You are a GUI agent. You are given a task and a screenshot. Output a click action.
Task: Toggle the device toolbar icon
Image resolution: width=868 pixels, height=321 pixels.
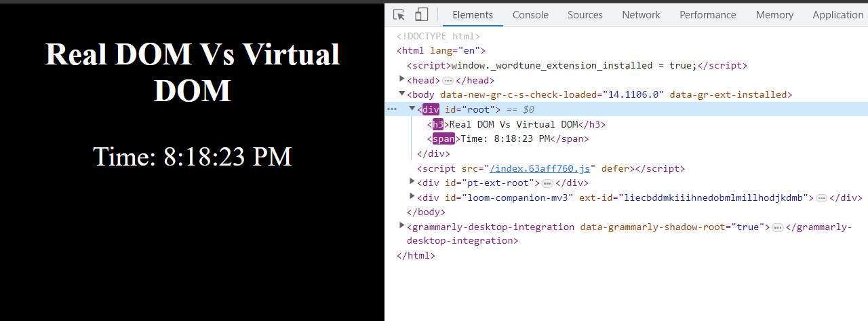[x=421, y=14]
